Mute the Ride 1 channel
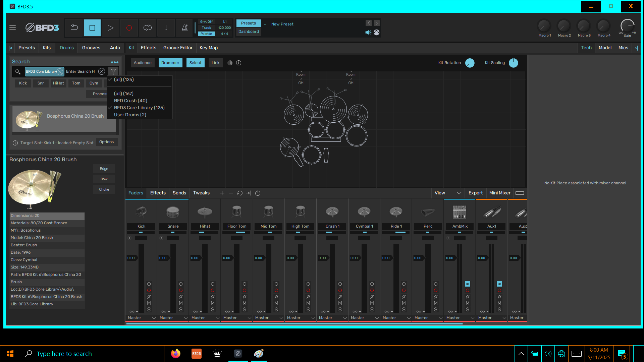Viewport: 644px width, 362px height. (x=404, y=303)
